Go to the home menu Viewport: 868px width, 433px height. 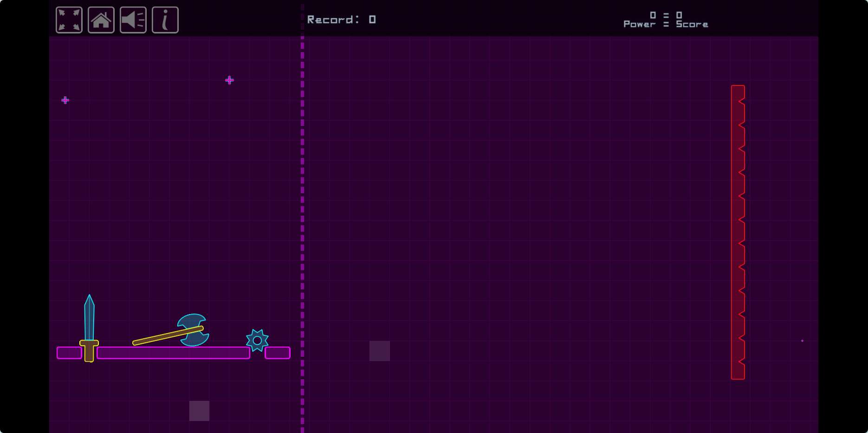click(101, 20)
